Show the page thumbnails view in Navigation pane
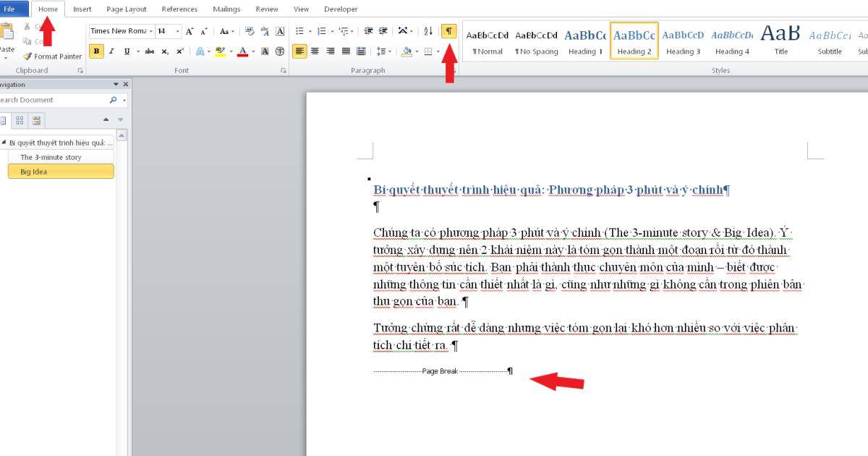The height and width of the screenshot is (456, 868). pyautogui.click(x=20, y=120)
